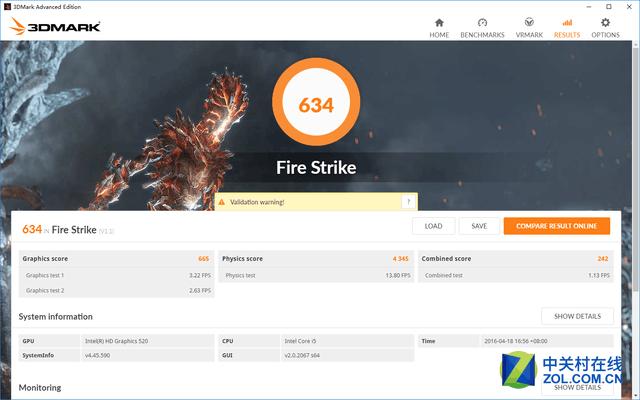Click the 634 score circle
640x400 pixels.
[x=316, y=102]
